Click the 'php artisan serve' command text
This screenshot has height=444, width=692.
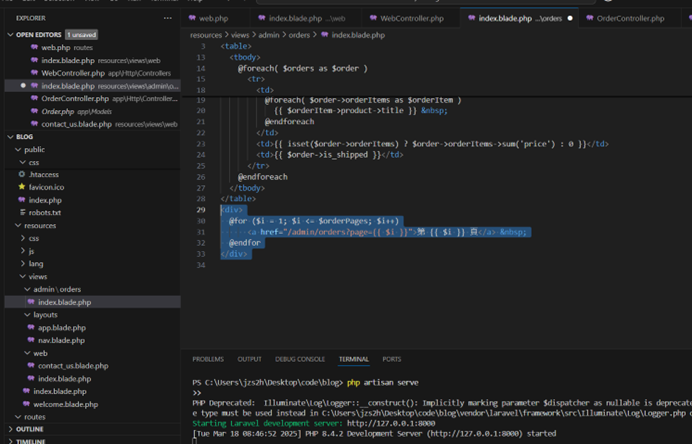point(383,382)
